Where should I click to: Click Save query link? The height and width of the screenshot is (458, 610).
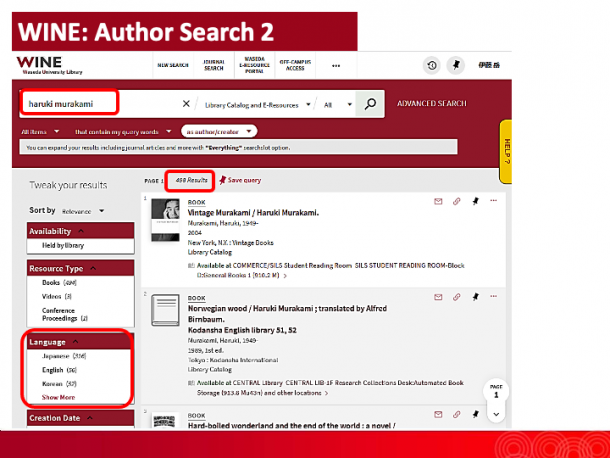click(244, 180)
